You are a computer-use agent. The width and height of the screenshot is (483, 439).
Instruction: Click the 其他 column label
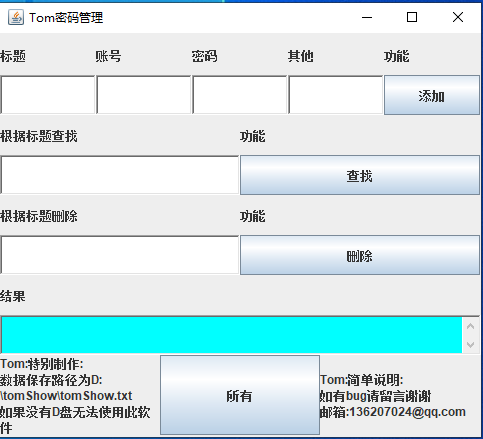click(300, 56)
